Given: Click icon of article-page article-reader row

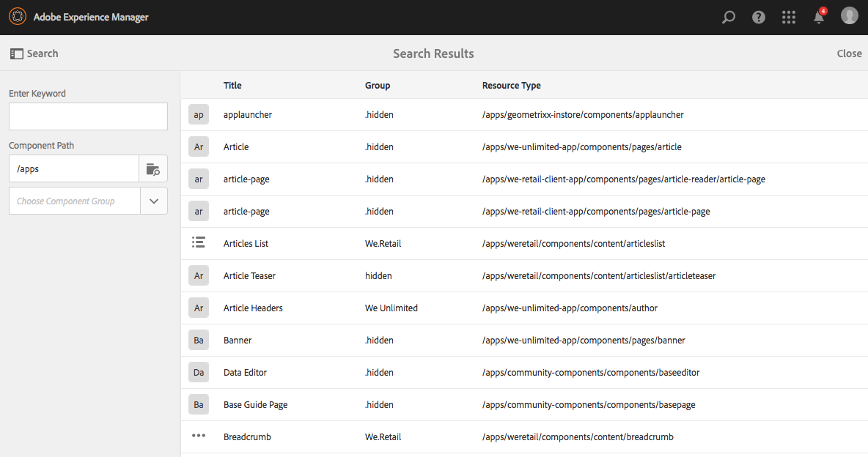Looking at the screenshot, I should click(199, 179).
